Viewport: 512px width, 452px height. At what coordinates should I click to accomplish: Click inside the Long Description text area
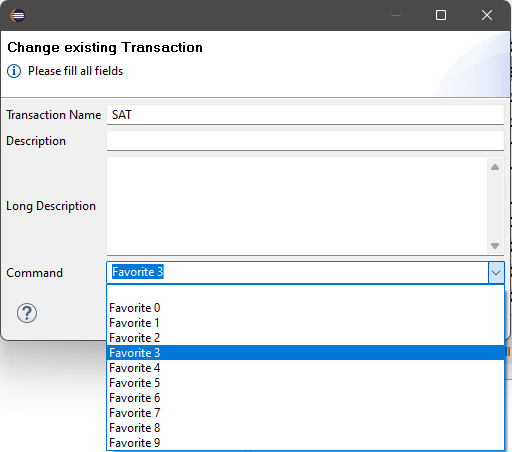(297, 206)
